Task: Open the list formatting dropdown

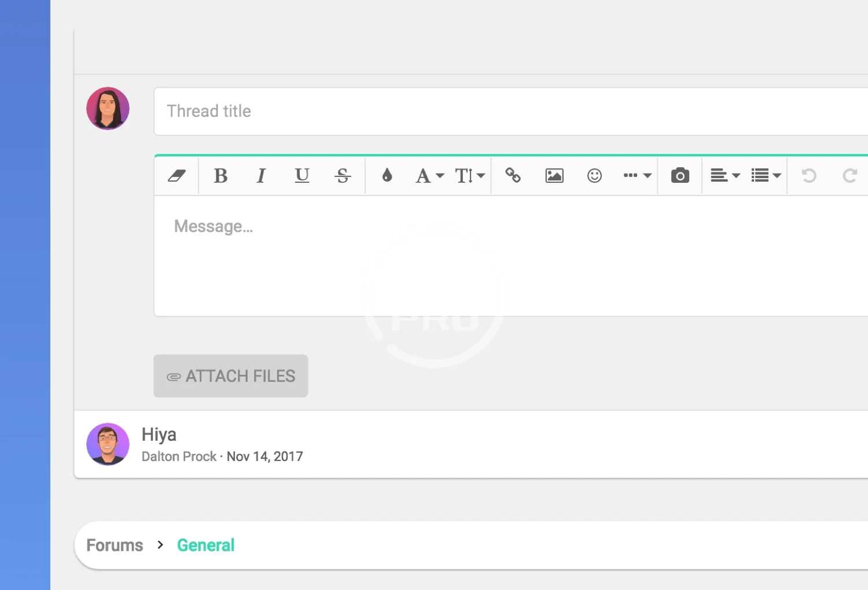Action: 766,176
